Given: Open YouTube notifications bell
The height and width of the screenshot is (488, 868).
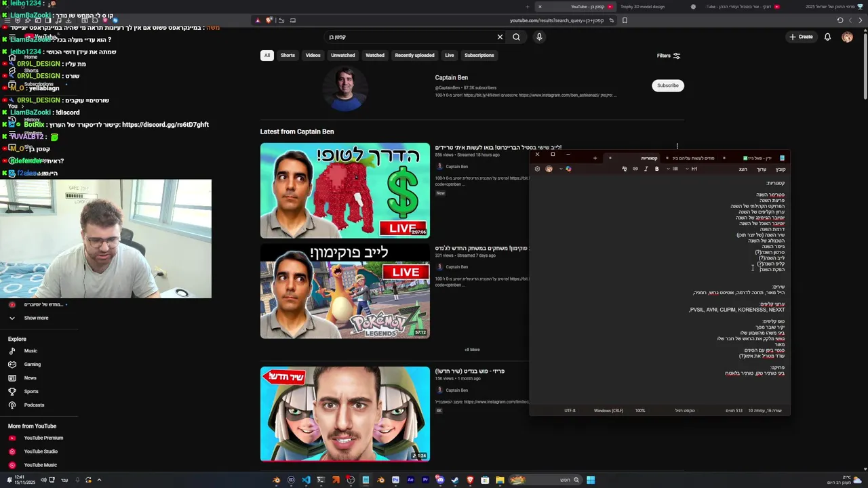Looking at the screenshot, I should click(827, 37).
